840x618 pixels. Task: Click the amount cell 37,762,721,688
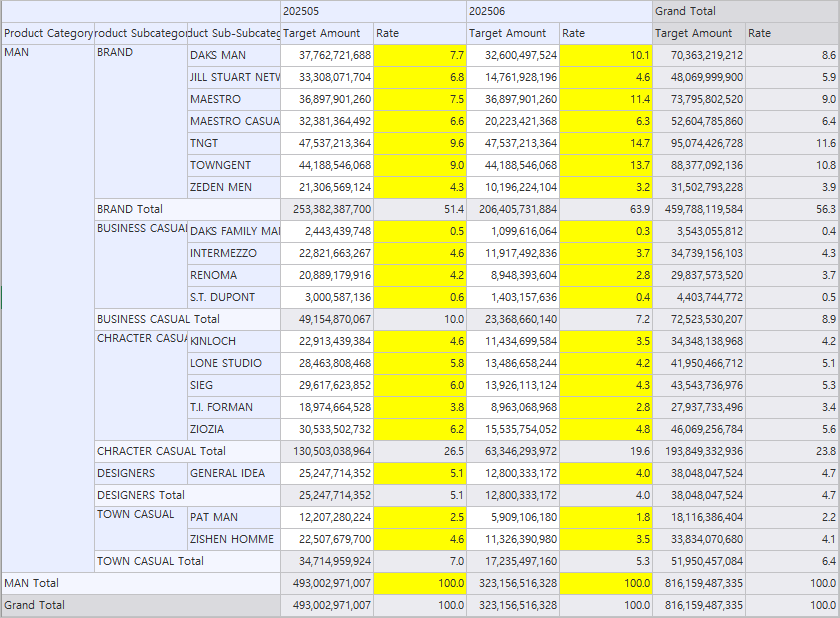(327, 55)
